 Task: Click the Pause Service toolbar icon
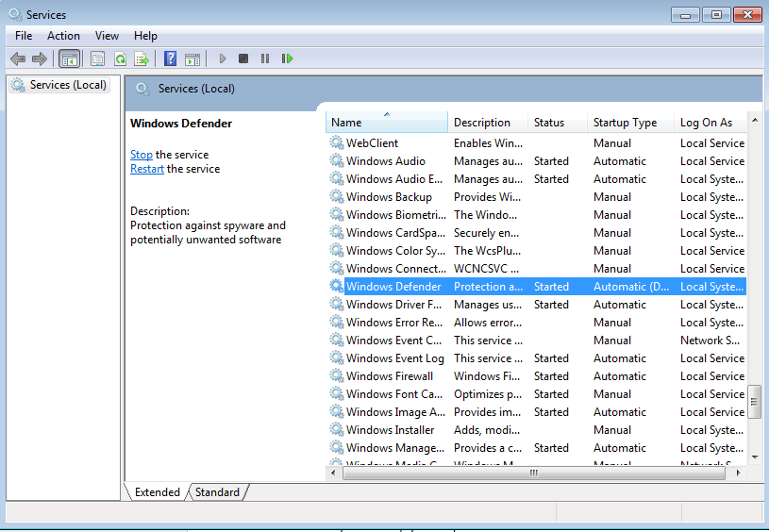point(265,58)
